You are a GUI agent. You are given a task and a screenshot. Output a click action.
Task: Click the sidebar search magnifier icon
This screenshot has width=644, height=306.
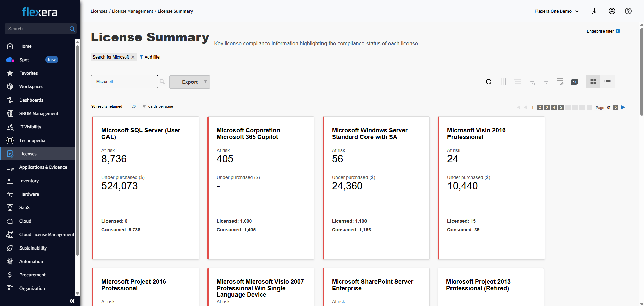point(72,29)
